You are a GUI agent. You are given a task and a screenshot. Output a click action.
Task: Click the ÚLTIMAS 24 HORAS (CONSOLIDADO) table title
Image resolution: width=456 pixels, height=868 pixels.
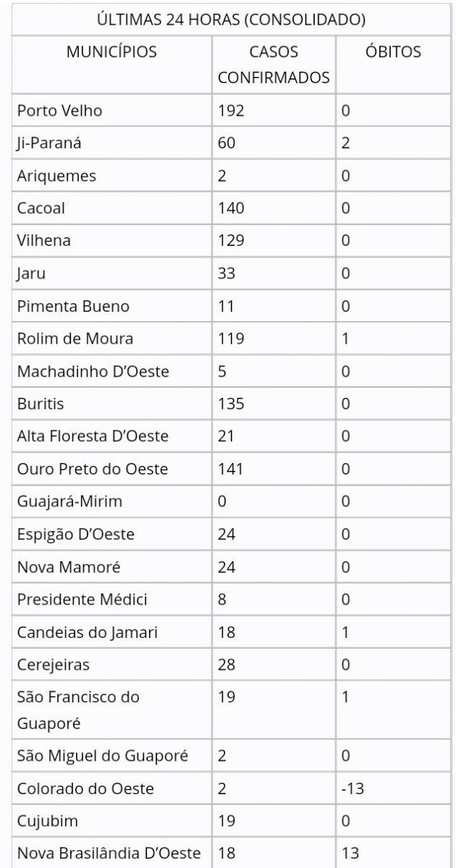231,20
